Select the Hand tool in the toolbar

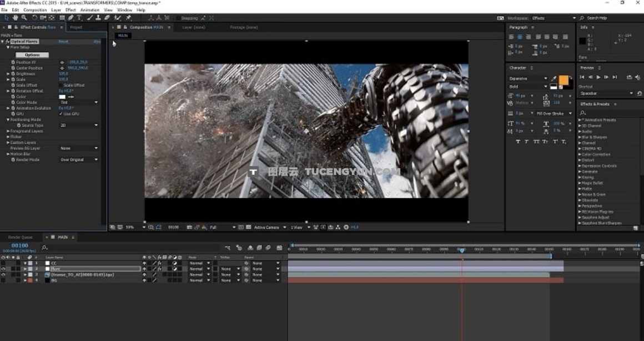coord(15,18)
